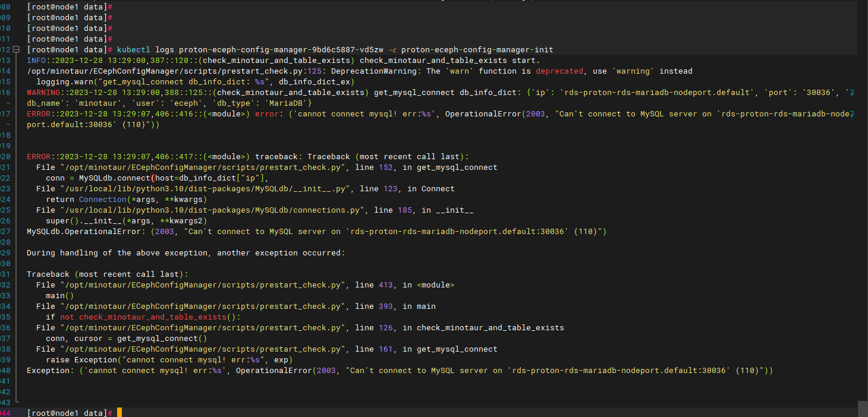Screen dimensions: 868x417
Task: Click the 'line 152, in get_mysql_connect' file line
Action: click(267, 168)
